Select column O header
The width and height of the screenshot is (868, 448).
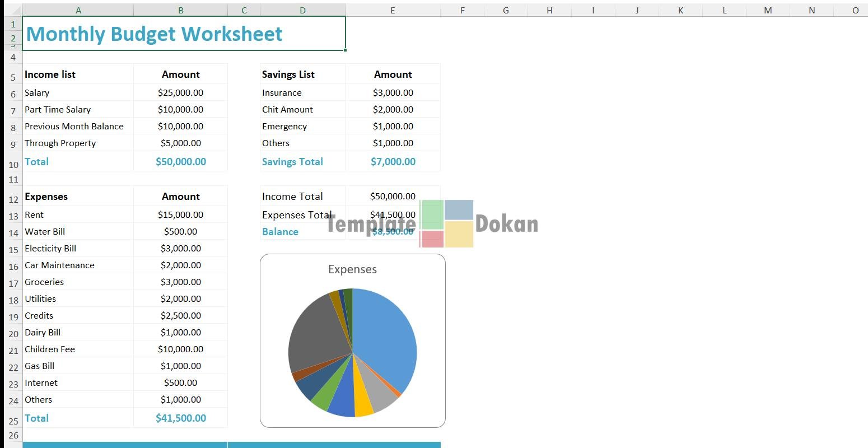pyautogui.click(x=855, y=10)
